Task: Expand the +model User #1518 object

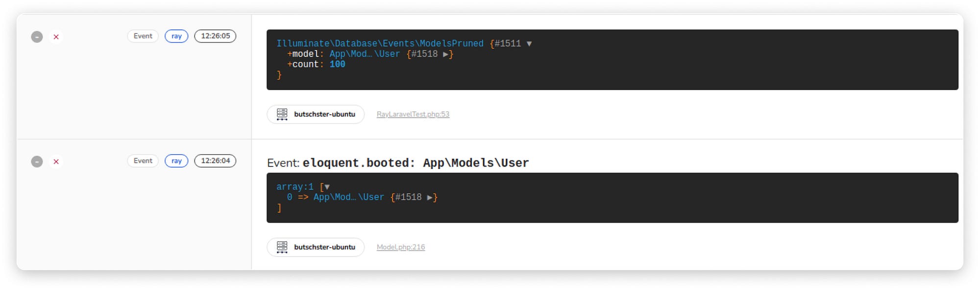Action: coord(445,54)
